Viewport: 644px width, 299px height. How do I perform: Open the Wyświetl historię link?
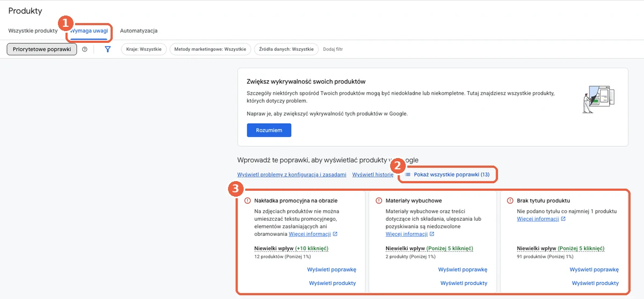coord(373,175)
